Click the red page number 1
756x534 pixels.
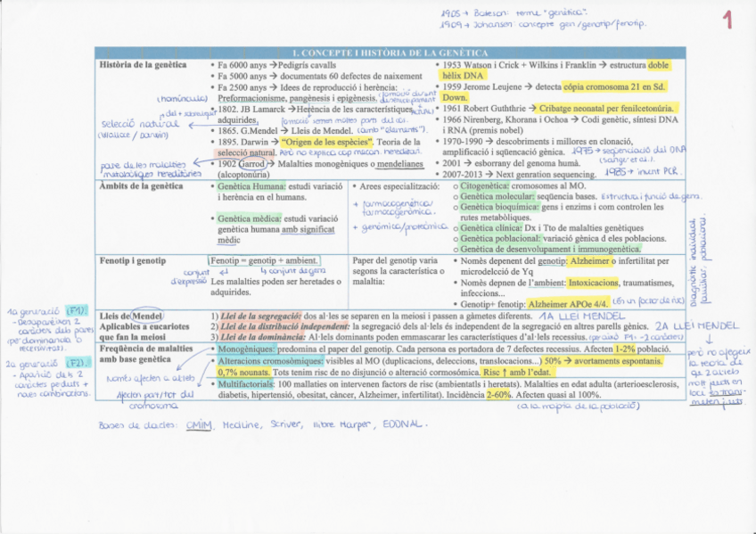pyautogui.click(x=727, y=20)
